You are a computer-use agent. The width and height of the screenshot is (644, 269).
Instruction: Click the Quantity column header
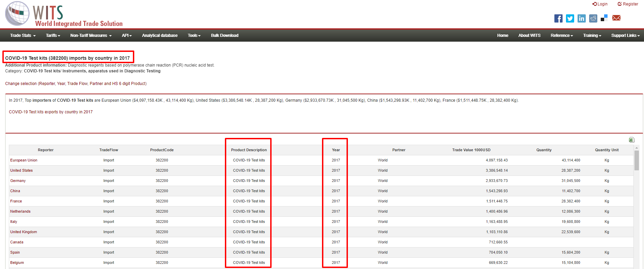point(544,150)
